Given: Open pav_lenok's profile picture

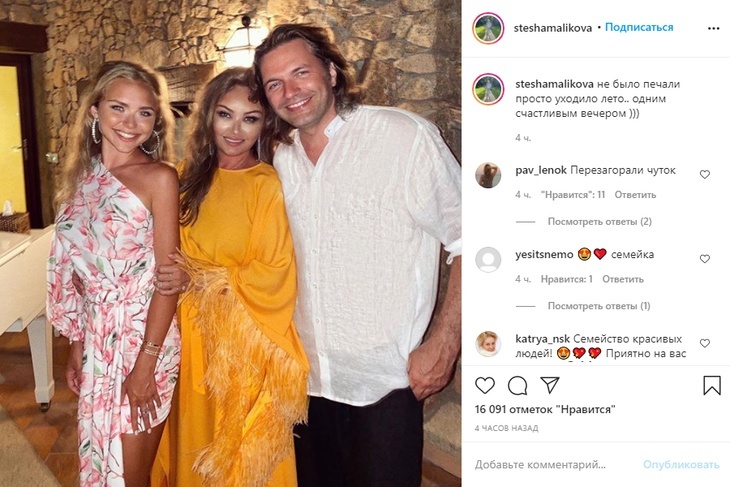Looking at the screenshot, I should point(488,176).
